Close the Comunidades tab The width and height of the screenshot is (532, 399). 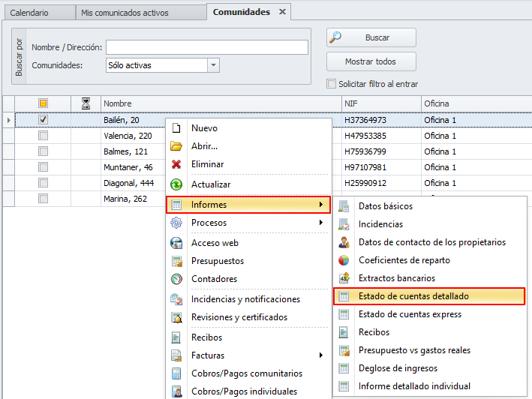tap(282, 12)
